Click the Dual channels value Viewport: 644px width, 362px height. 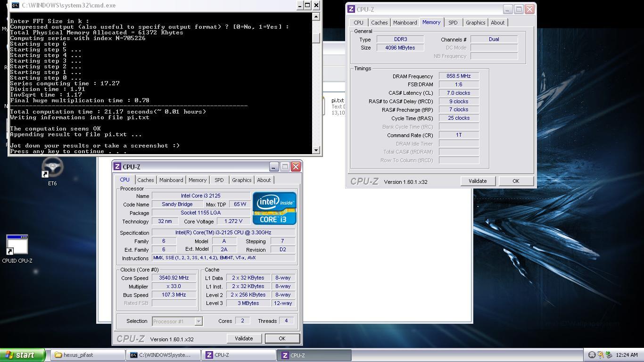[494, 39]
